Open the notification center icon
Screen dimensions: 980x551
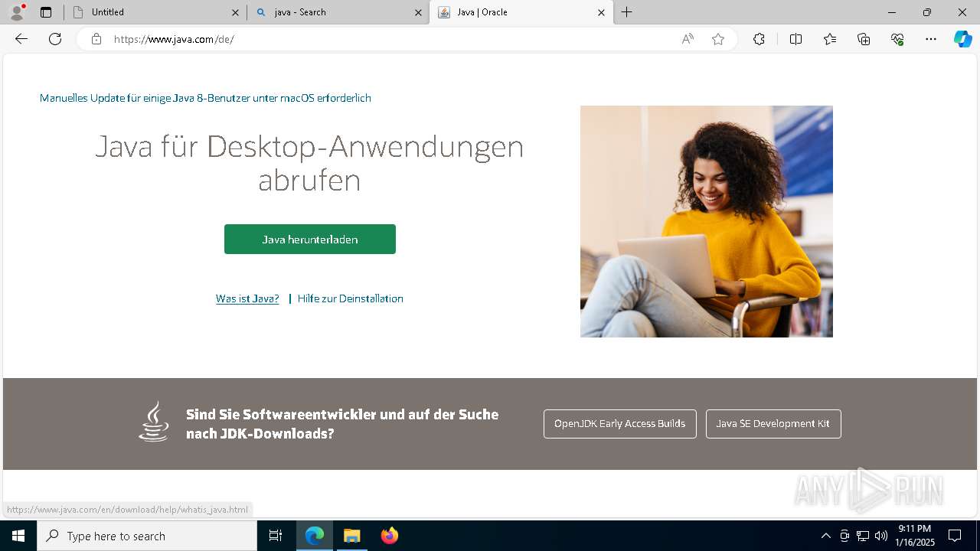[x=955, y=536]
